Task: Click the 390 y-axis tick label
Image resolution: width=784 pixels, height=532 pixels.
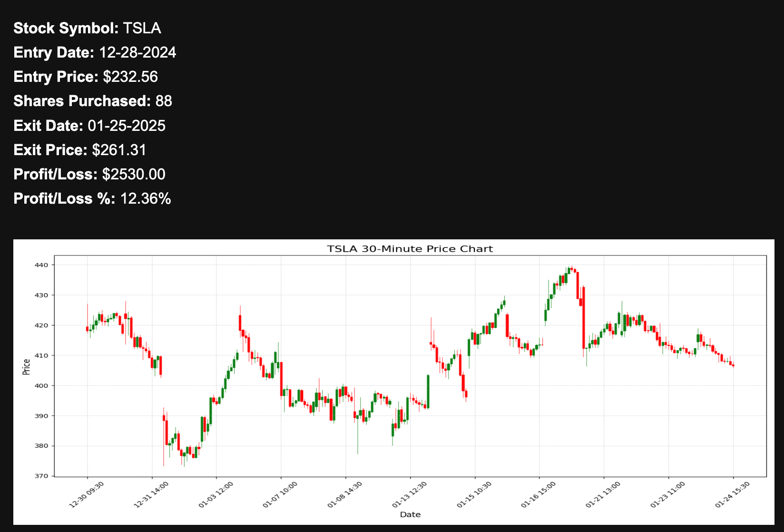Action: tap(42, 416)
